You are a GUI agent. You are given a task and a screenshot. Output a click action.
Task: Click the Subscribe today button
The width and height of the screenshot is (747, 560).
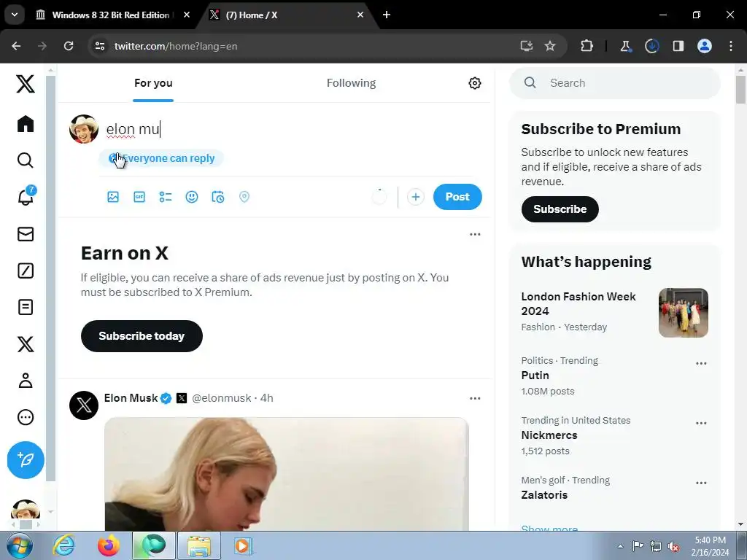tap(142, 336)
